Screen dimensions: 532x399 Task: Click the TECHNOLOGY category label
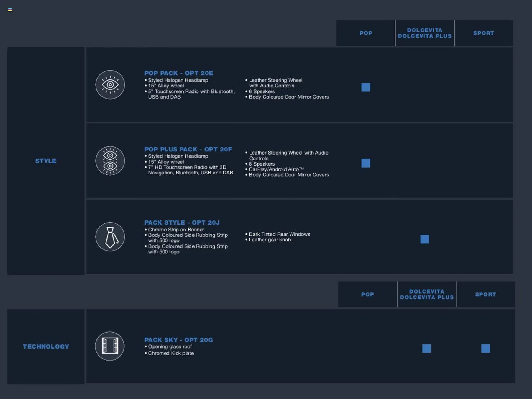pos(46,346)
